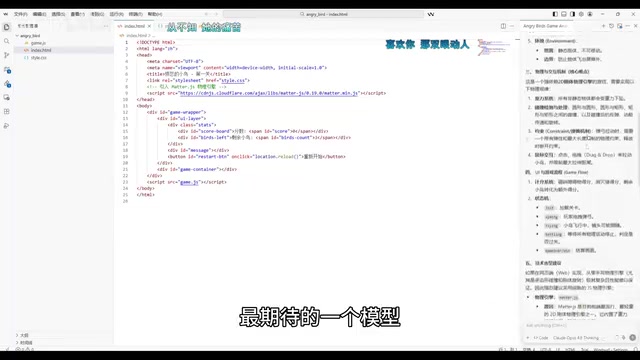Follow the game.js script link

(189, 182)
